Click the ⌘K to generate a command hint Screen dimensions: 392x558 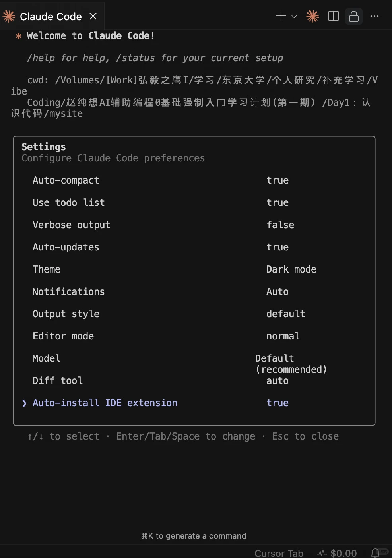194,536
